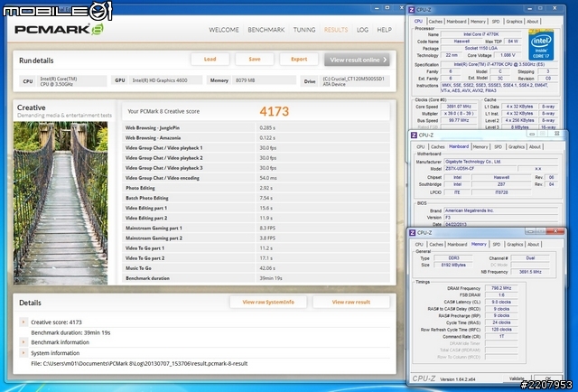Click the Memory 8079 MB field in Run details
Screen dimensions: 578x392
[264, 80]
